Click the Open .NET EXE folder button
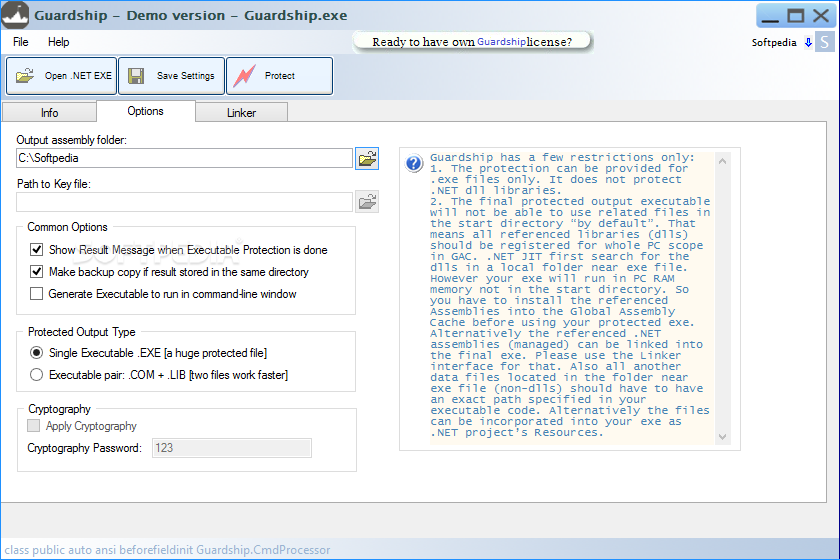Image resolution: width=840 pixels, height=560 pixels. (62, 76)
